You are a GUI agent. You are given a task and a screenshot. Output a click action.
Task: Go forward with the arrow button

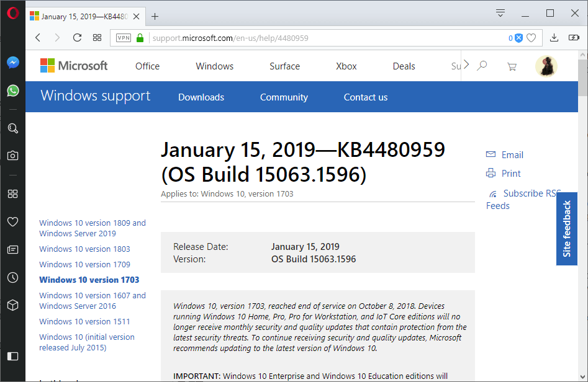(57, 38)
